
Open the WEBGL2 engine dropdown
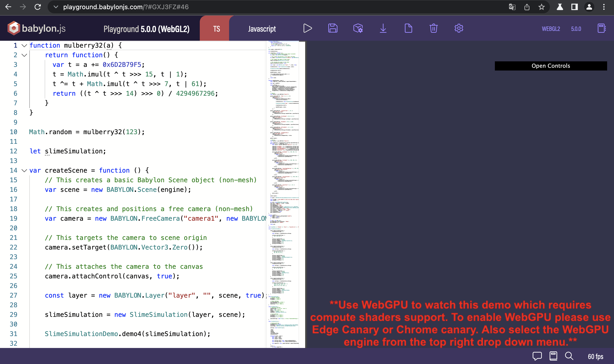click(x=551, y=29)
